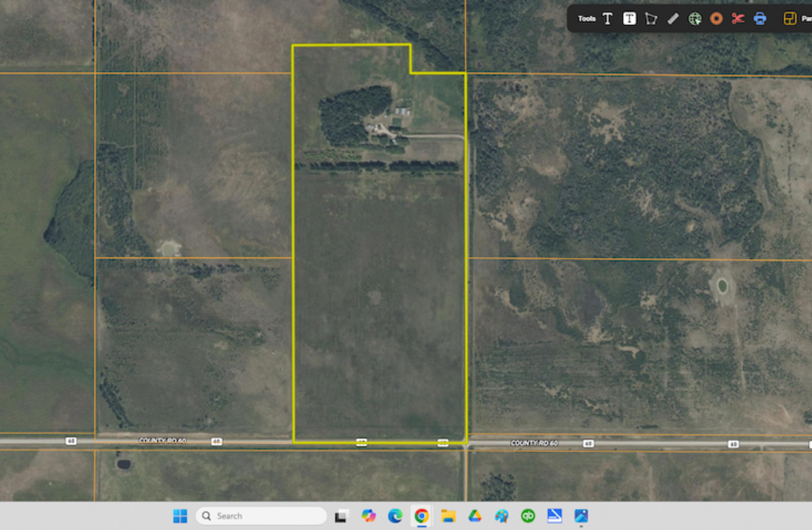Pick the red scissors tool

tap(738, 19)
